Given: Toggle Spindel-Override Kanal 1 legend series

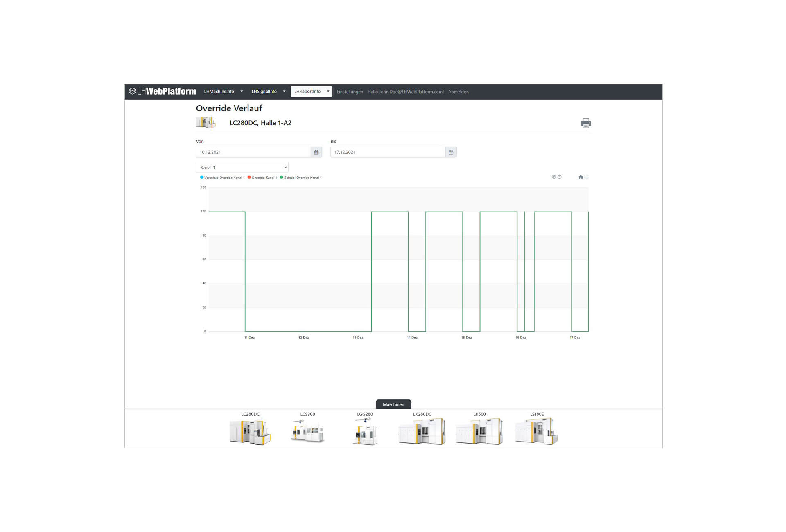Looking at the screenshot, I should tap(302, 178).
